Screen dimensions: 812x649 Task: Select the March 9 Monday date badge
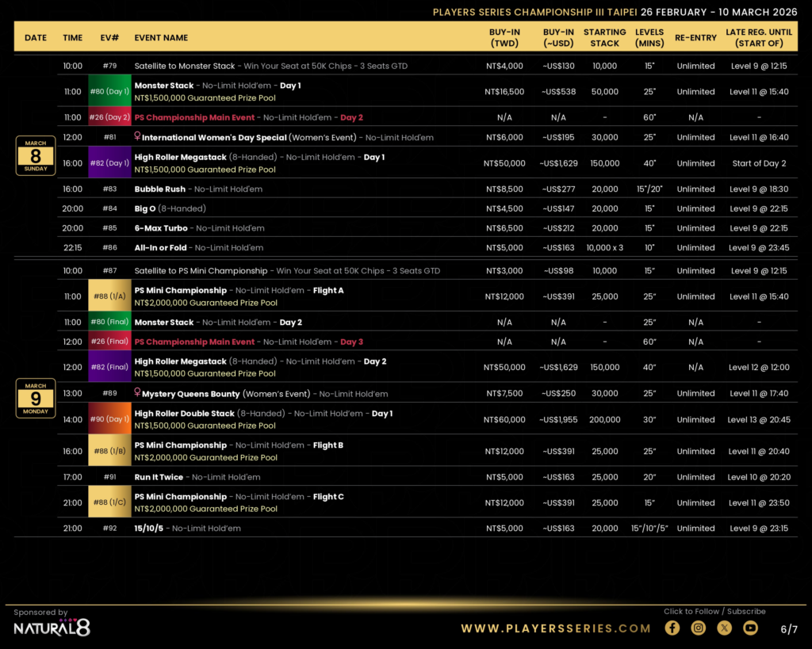(x=35, y=399)
